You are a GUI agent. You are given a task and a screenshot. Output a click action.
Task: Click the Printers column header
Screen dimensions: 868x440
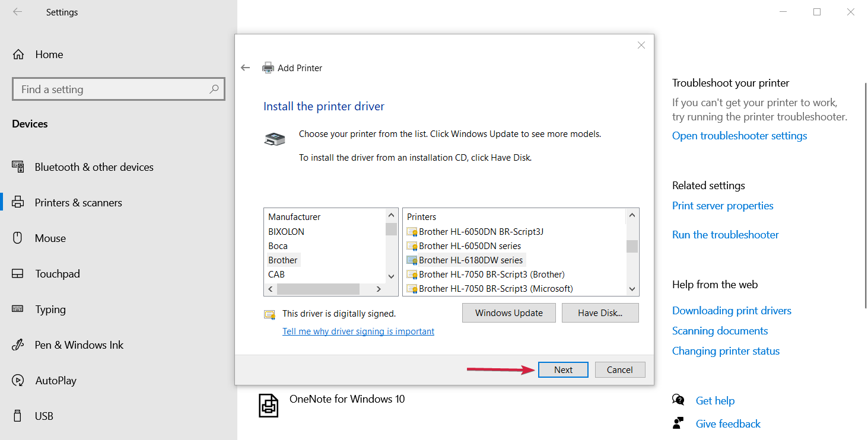pos(422,217)
